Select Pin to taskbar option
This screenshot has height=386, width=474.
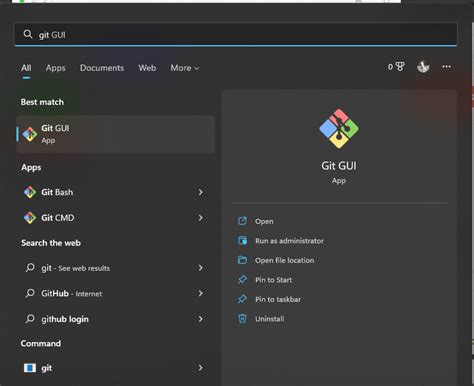[278, 299]
